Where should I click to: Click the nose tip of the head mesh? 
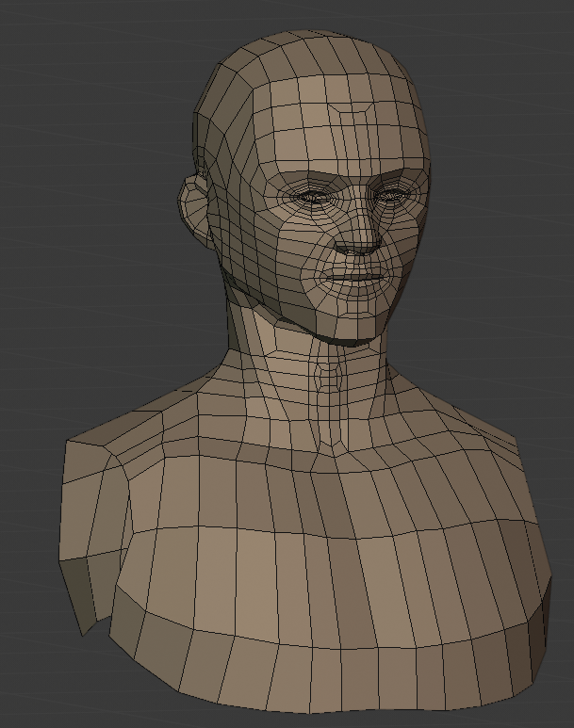pyautogui.click(x=361, y=243)
